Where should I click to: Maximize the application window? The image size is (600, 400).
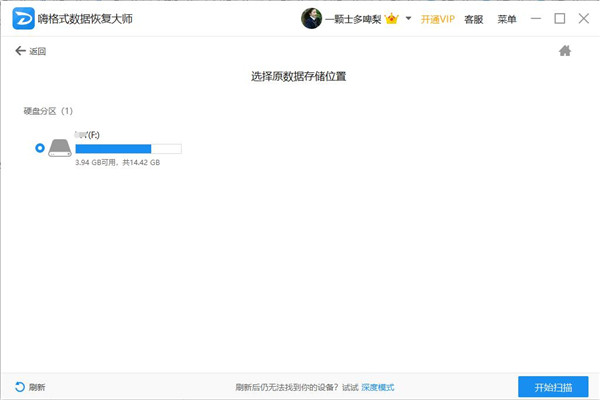561,18
